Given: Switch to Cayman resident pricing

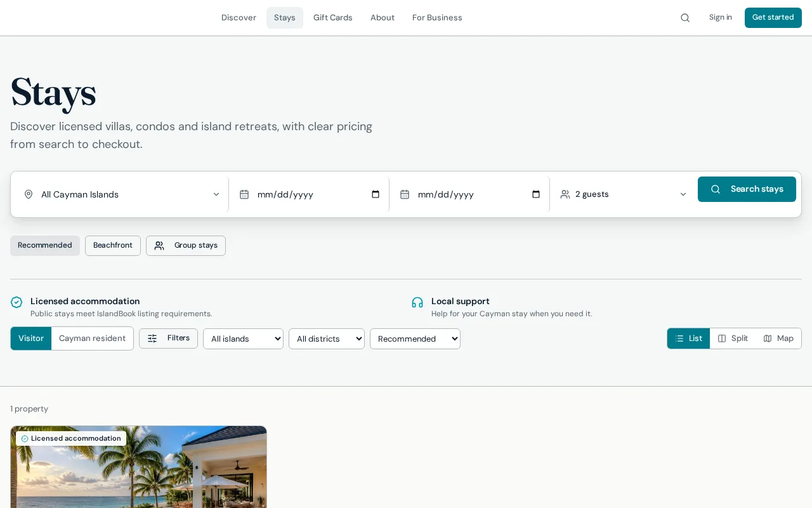Looking at the screenshot, I should click(x=92, y=338).
